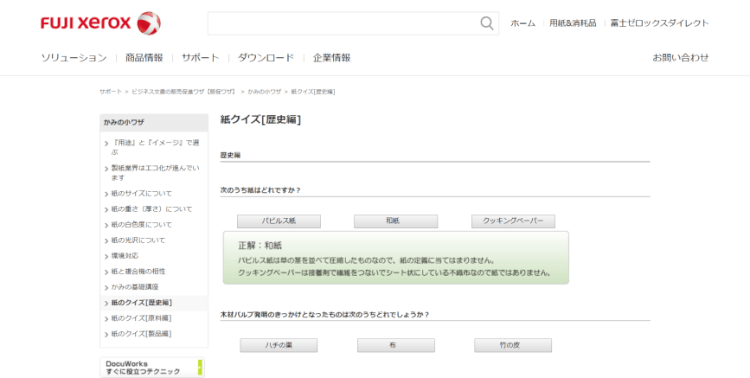The height and width of the screenshot is (378, 750).
Task: Click the green arrow on DocuWorks banner
Action: [200, 367]
